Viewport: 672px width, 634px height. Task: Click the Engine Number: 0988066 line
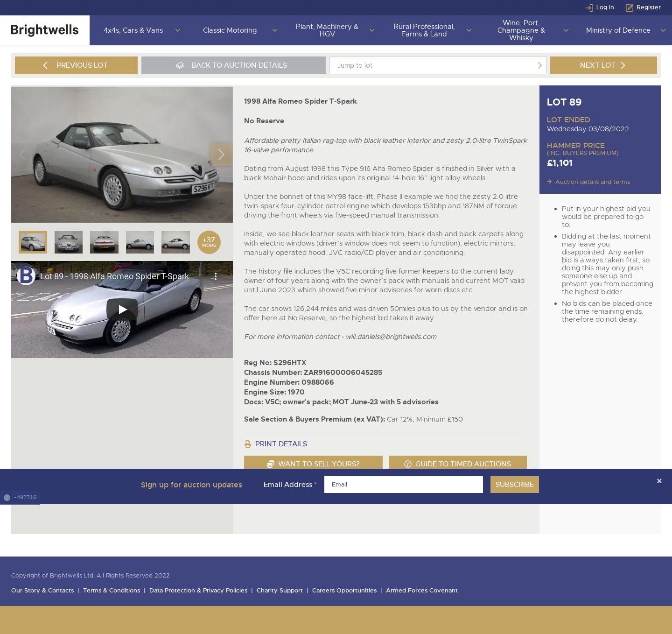[289, 382]
